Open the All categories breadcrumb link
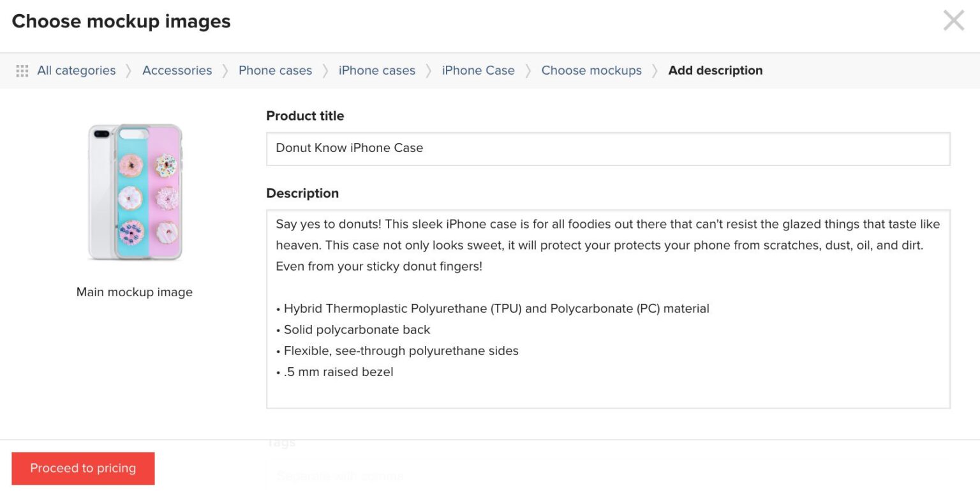This screenshot has width=980, height=498. pyautogui.click(x=76, y=70)
